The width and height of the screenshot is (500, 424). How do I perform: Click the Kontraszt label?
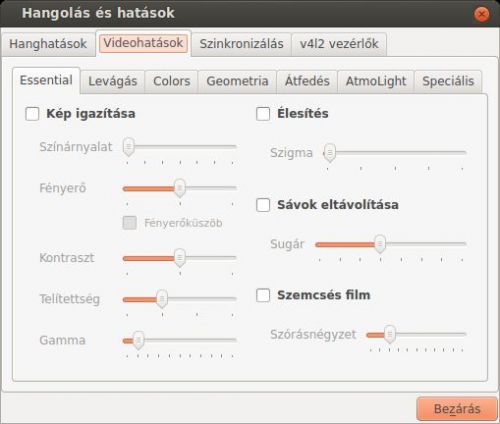pyautogui.click(x=67, y=258)
